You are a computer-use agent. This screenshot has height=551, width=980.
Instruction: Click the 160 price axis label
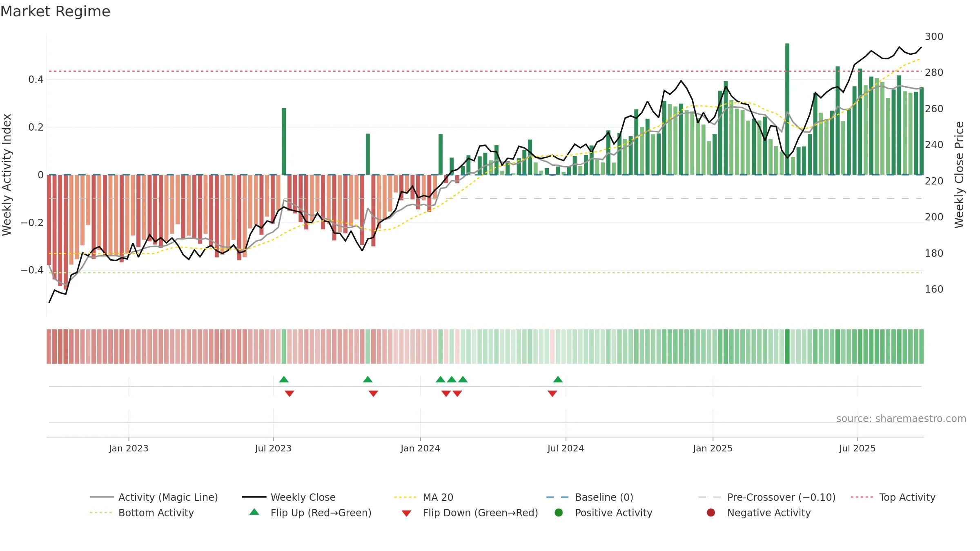[934, 289]
